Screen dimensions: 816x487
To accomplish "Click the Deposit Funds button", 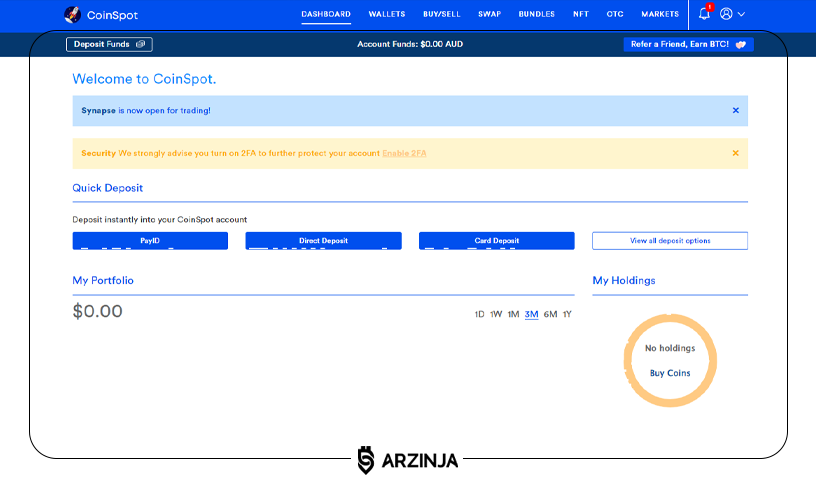I will coord(109,44).
